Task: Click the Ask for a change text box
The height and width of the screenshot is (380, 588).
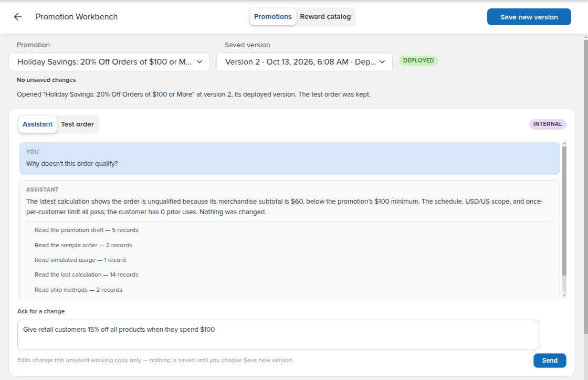Action: (278, 335)
